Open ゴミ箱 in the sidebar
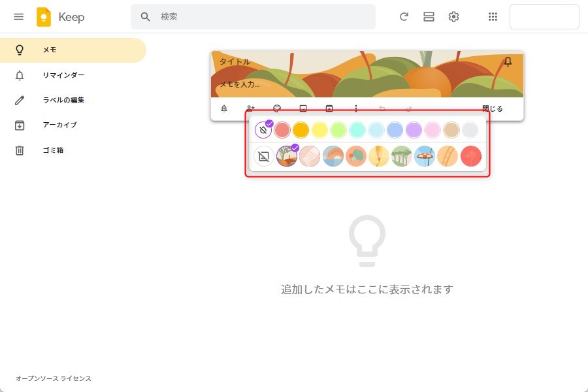This screenshot has width=588, height=392. tap(73, 150)
